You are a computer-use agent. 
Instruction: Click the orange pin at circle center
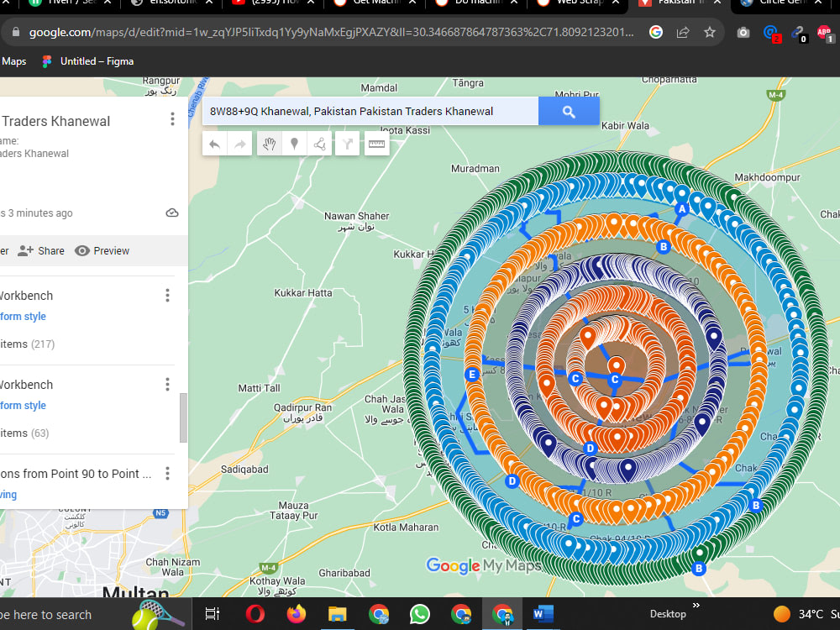click(617, 366)
